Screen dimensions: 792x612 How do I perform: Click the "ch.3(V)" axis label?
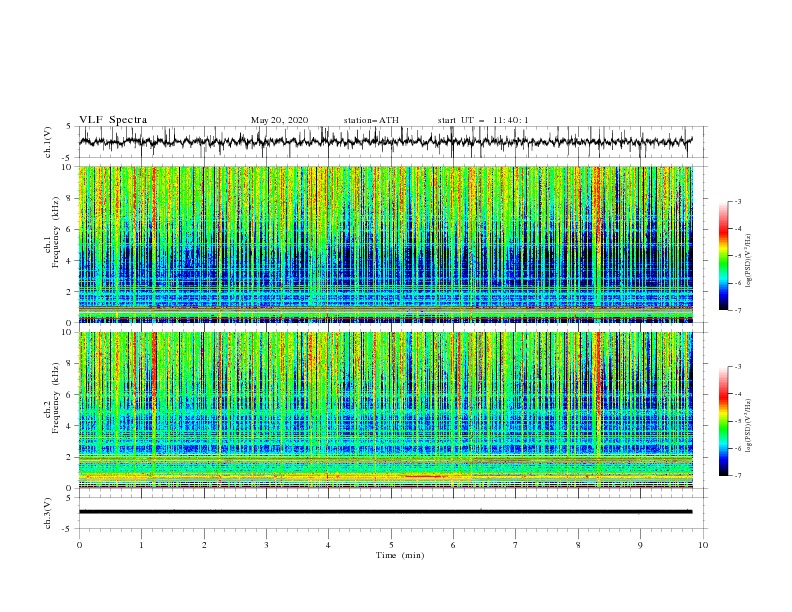click(47, 513)
